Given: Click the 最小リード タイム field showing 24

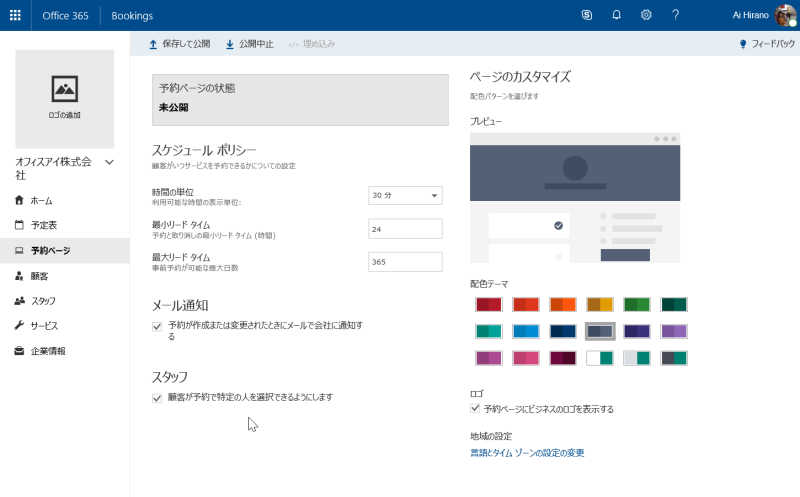Looking at the screenshot, I should tap(405, 229).
